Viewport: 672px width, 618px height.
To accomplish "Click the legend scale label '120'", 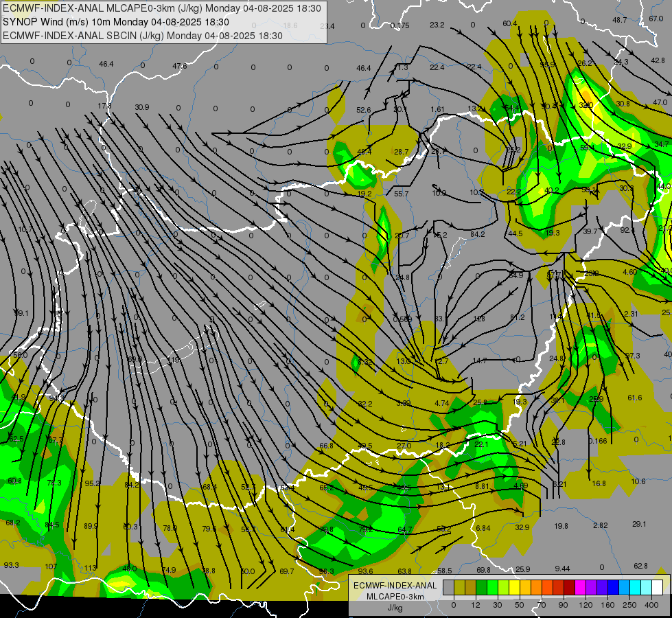I will tap(586, 605).
